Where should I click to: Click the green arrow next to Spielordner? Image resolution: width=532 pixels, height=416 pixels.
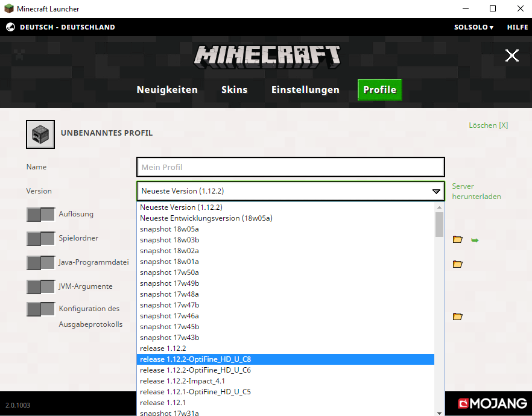coord(475,241)
